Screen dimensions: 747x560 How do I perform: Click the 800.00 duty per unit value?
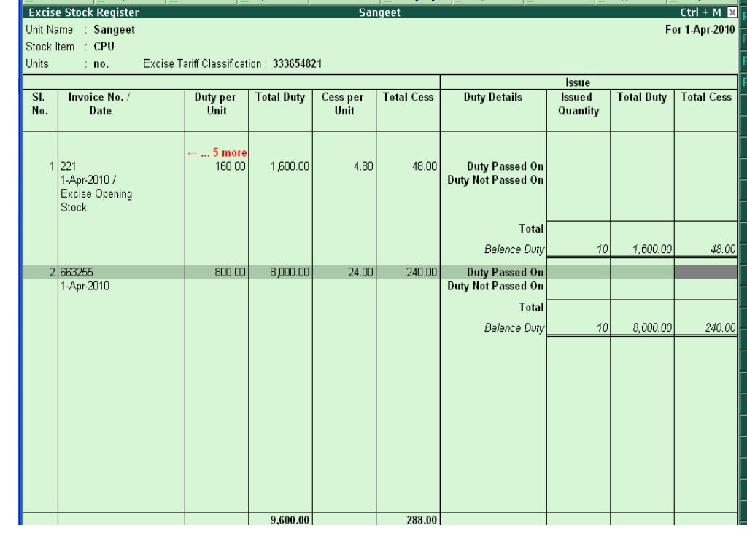click(x=231, y=273)
